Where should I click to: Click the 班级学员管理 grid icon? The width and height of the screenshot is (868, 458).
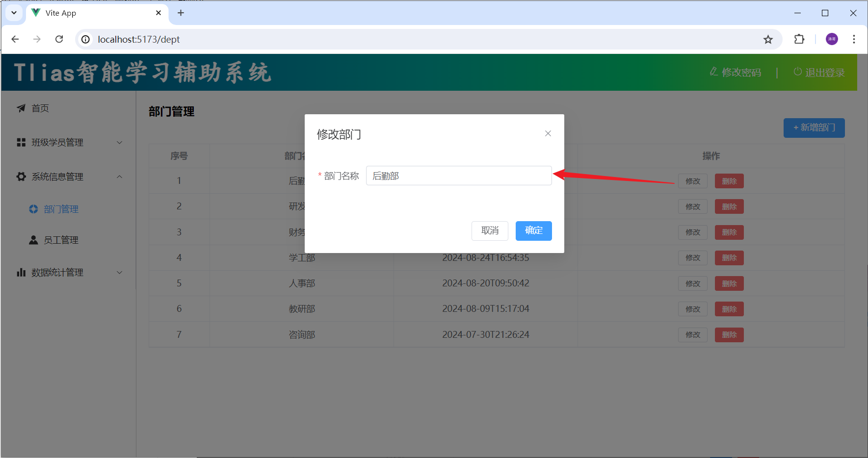point(21,143)
